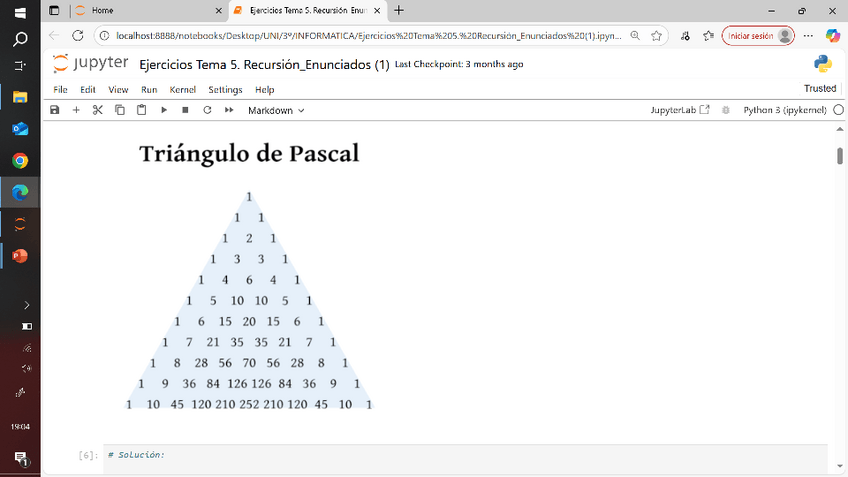Click the Iniciar sesión button
The width and height of the screenshot is (848, 477).
758,36
